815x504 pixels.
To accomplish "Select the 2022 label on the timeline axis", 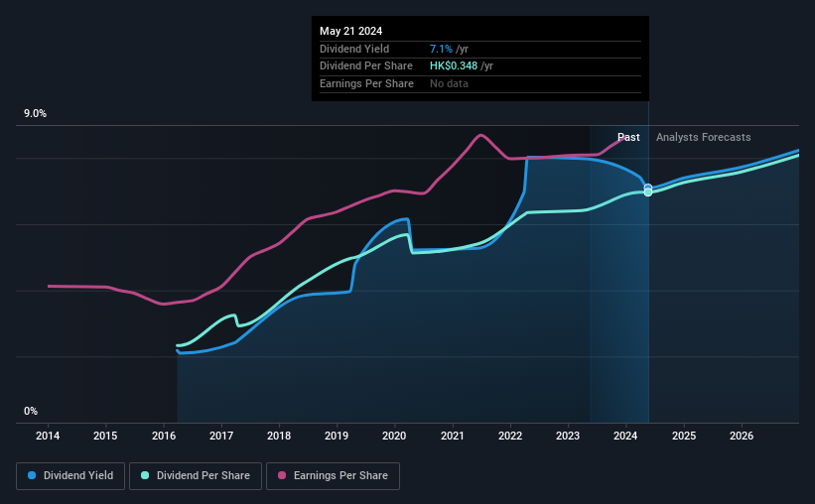I will point(510,436).
